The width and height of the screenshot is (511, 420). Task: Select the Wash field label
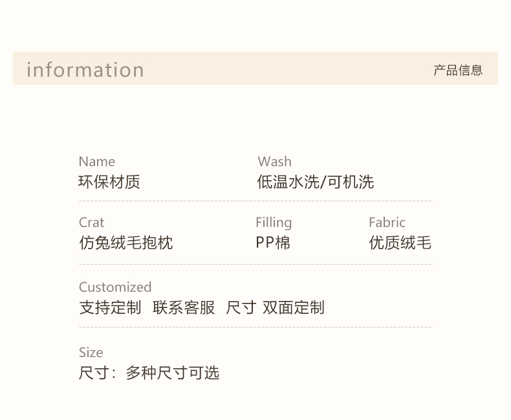275,161
